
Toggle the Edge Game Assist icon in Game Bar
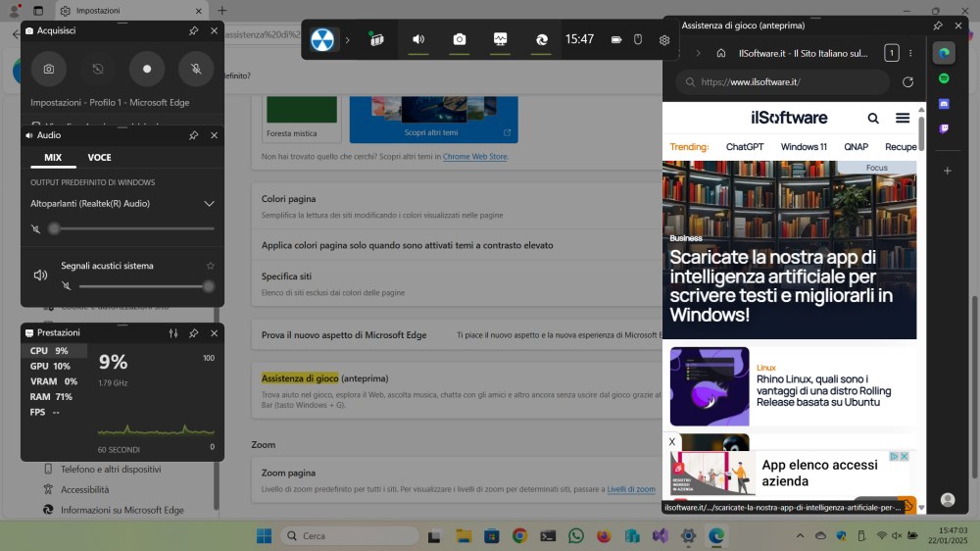541,39
